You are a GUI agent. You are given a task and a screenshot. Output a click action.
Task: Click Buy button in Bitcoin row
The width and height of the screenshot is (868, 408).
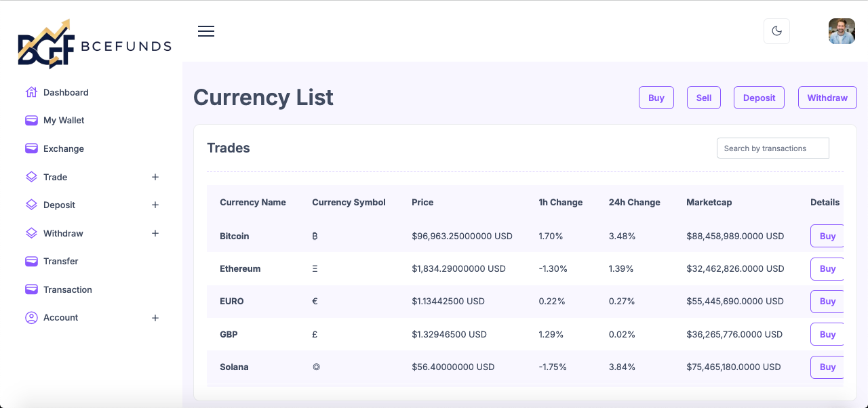coord(827,237)
